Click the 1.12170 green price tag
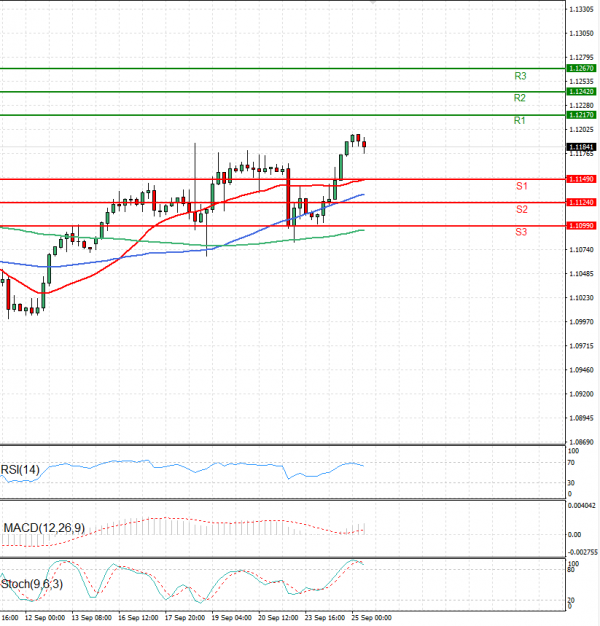Viewport: 600px width, 626px height. coord(580,115)
